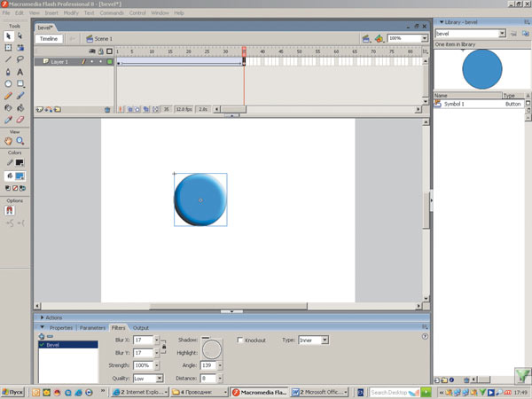
Task: Choose the Eraser tool
Action: [x=20, y=119]
